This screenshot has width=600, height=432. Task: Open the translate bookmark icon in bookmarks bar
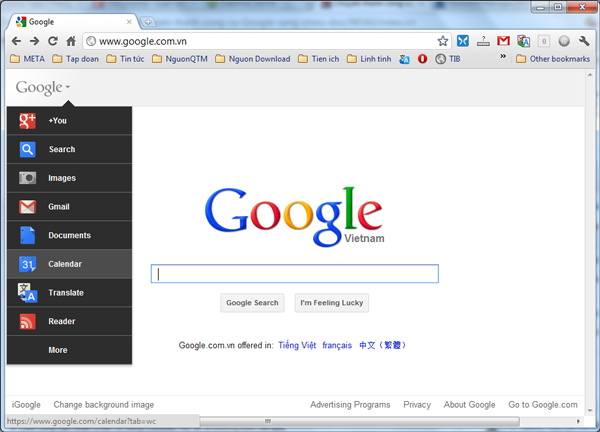click(x=404, y=59)
